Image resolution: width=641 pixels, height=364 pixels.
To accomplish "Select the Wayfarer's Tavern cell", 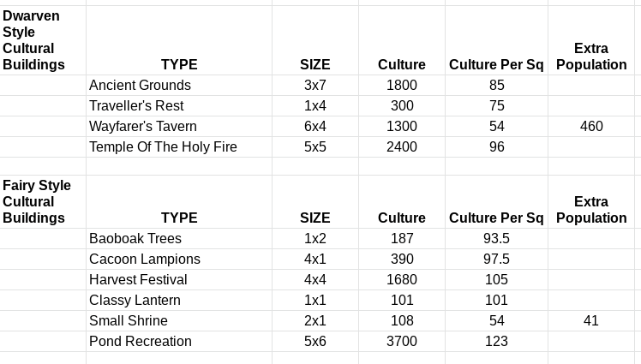I will [x=179, y=126].
